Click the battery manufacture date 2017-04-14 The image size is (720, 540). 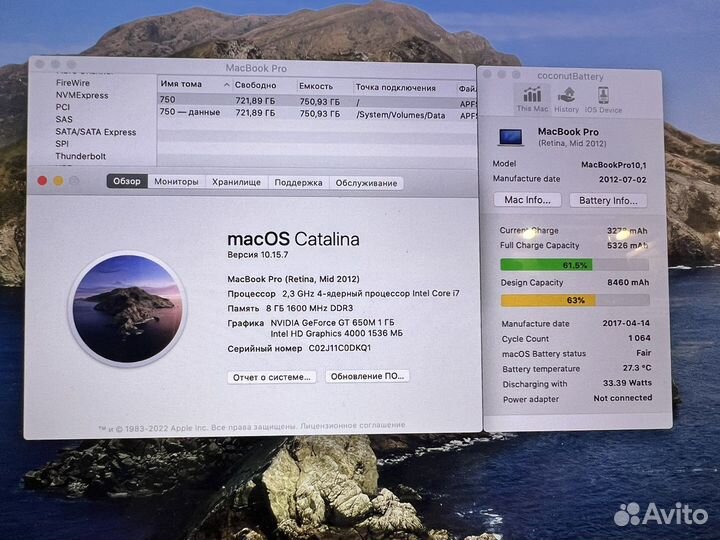(626, 323)
